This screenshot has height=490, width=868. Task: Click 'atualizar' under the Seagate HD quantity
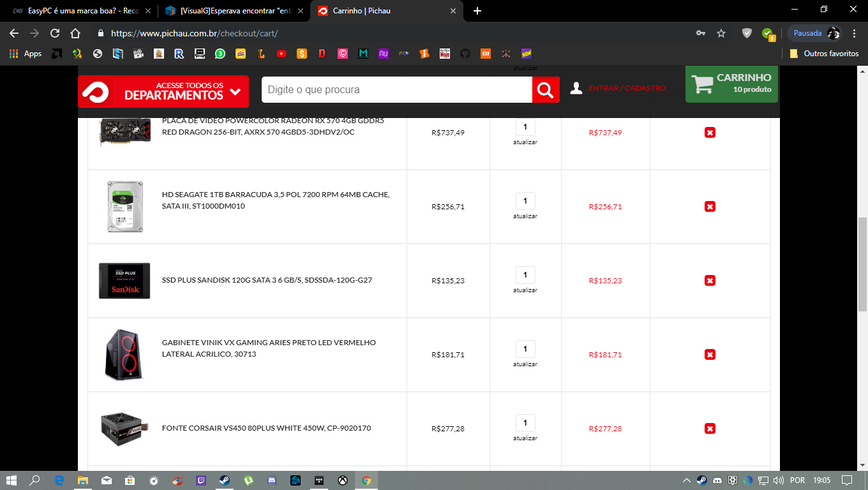pos(525,216)
